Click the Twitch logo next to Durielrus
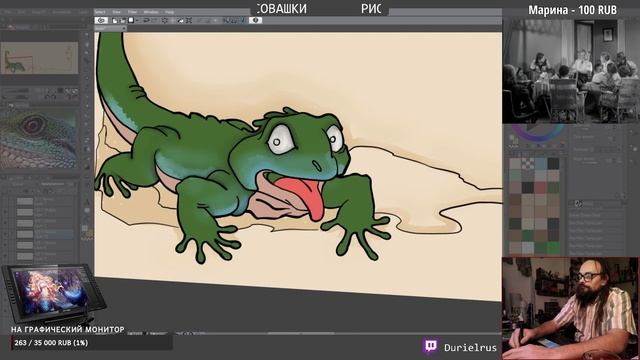This screenshot has width=640, height=360. [x=430, y=346]
